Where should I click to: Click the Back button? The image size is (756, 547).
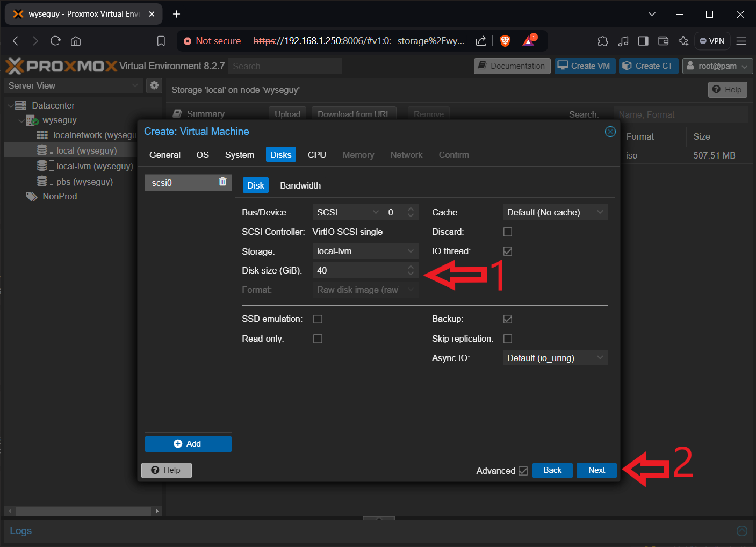point(552,470)
